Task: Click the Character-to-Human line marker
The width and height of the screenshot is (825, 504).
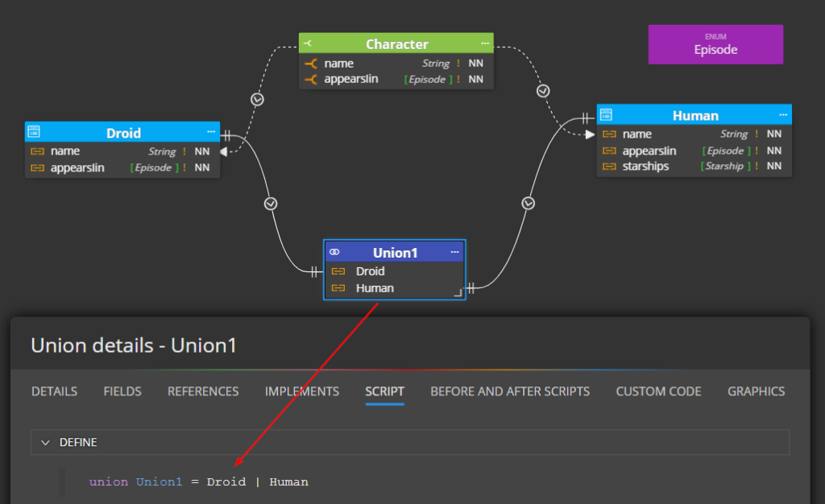Action: (543, 91)
